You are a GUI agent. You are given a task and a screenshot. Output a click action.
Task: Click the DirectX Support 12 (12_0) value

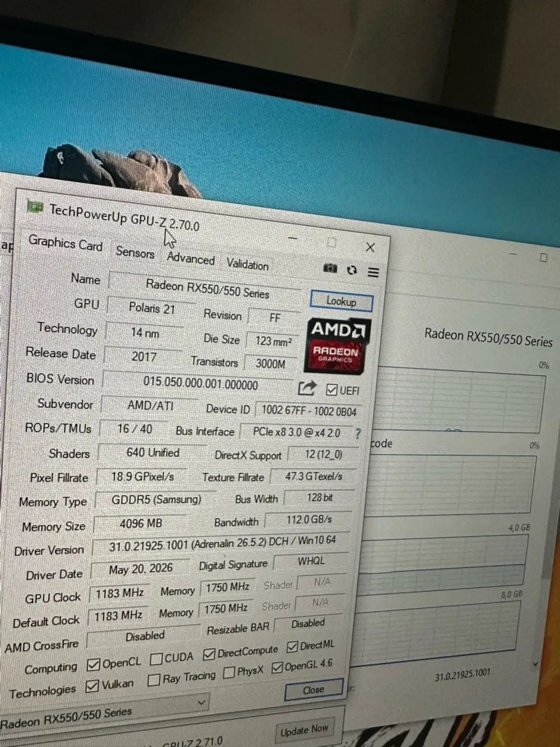click(x=323, y=454)
